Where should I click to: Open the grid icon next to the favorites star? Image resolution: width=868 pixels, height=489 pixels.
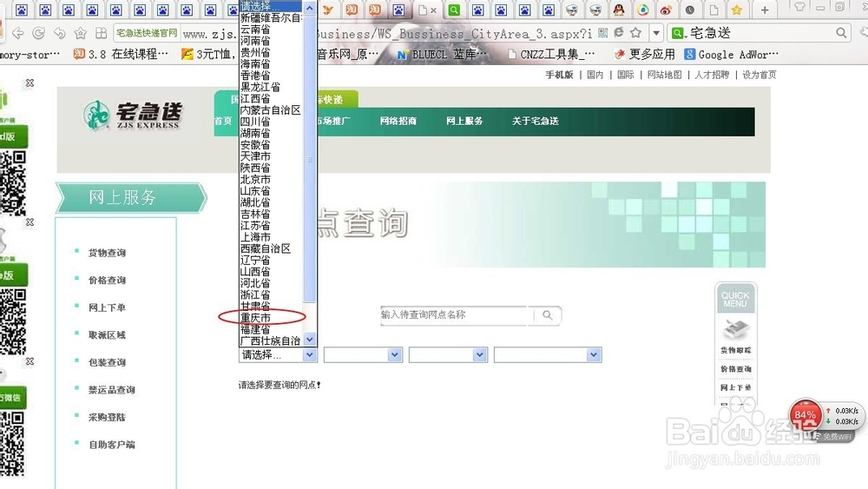tap(102, 33)
